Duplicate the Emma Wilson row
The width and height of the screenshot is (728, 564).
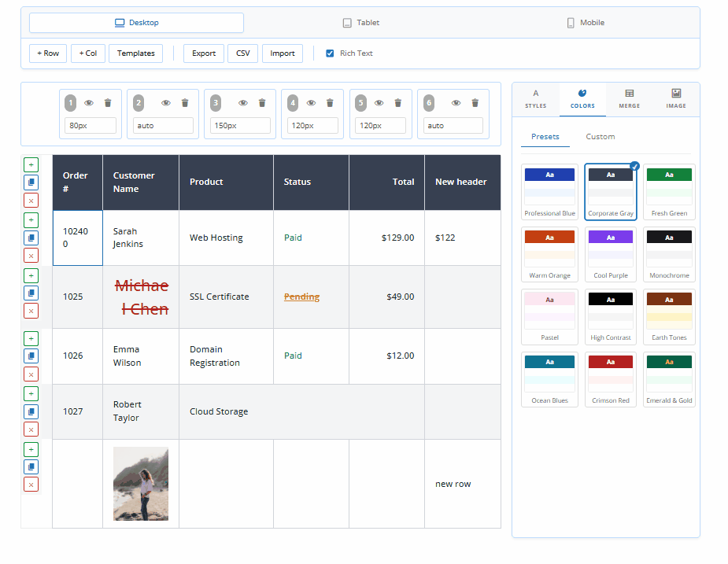(31, 356)
